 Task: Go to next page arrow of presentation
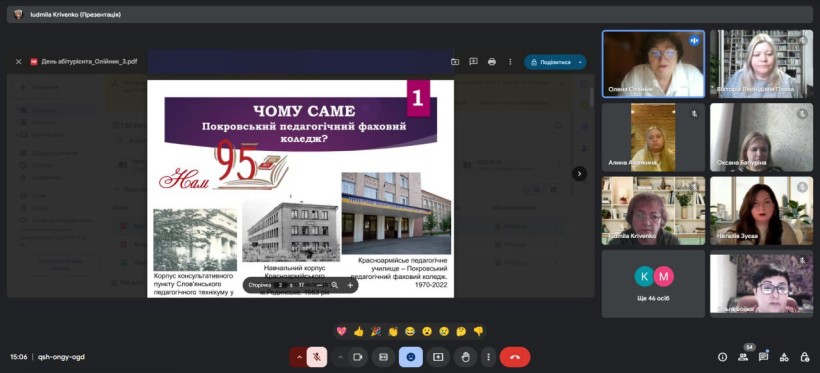pyautogui.click(x=579, y=174)
